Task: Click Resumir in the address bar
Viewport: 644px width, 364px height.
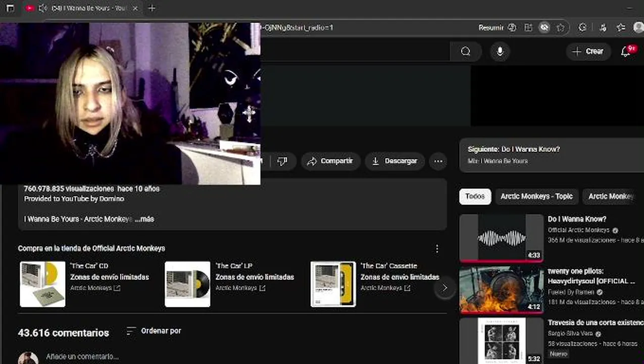Action: pyautogui.click(x=491, y=28)
